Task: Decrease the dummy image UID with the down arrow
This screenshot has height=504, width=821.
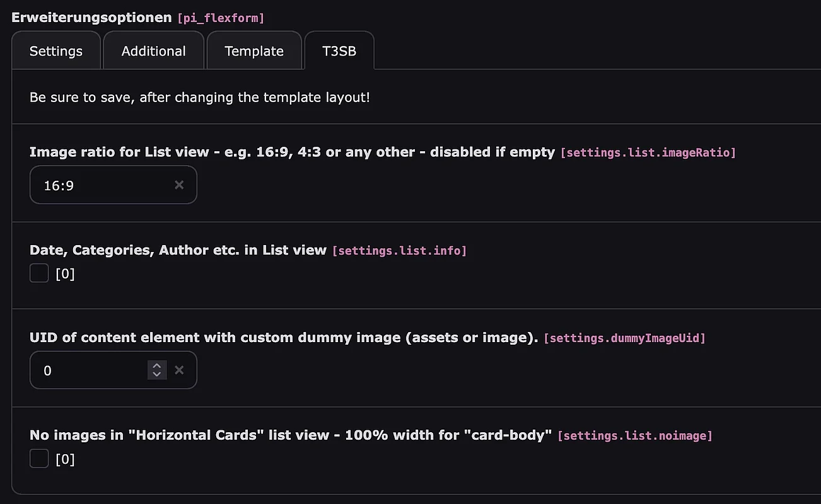Action: click(x=156, y=375)
